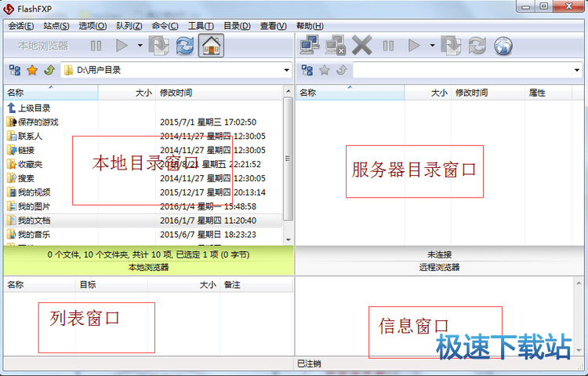Screen dimensions: 588x376
Task: Click the local pane green play transfer icon
Action: tap(122, 46)
